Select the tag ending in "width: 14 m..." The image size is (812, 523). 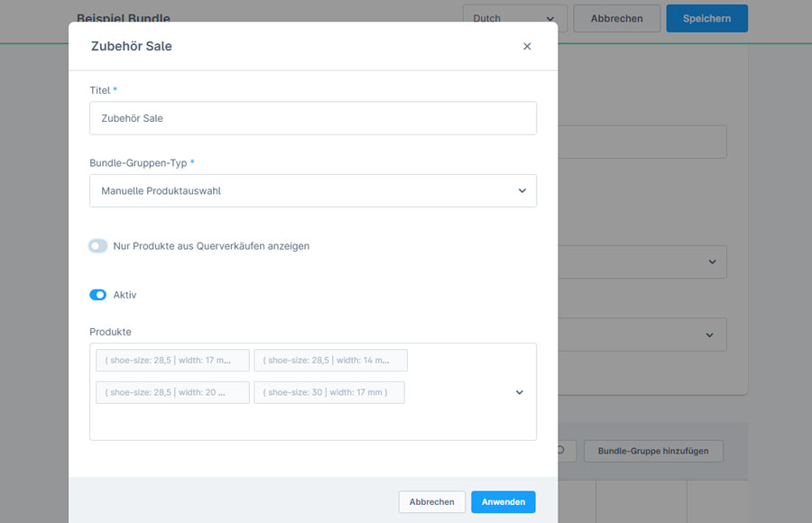tap(329, 360)
